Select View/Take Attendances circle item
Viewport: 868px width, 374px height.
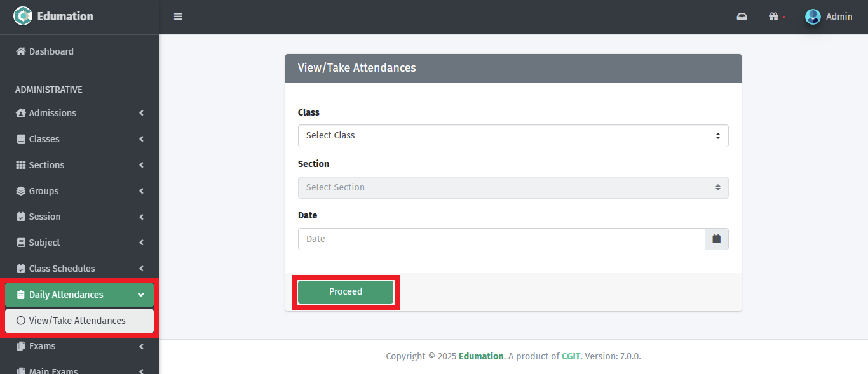(21, 321)
